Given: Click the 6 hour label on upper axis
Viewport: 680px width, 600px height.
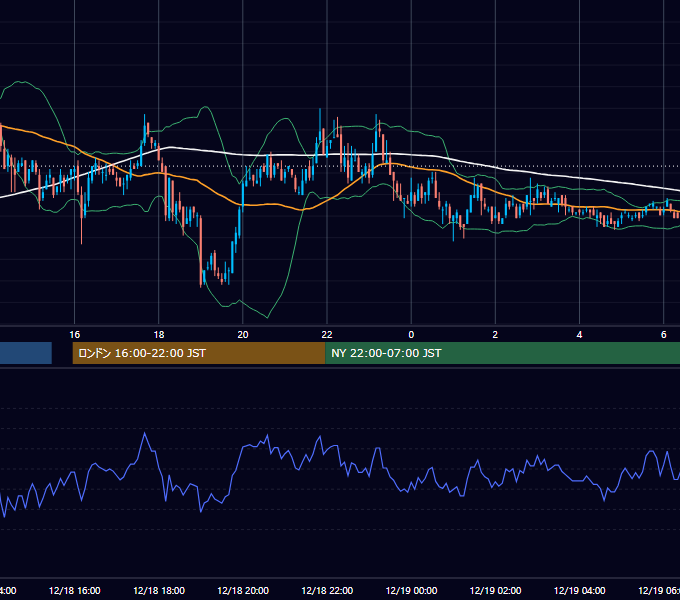Looking at the screenshot, I should pyautogui.click(x=664, y=334).
